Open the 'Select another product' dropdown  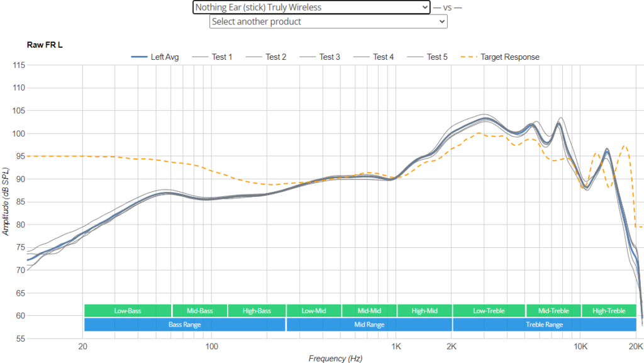pyautogui.click(x=328, y=22)
